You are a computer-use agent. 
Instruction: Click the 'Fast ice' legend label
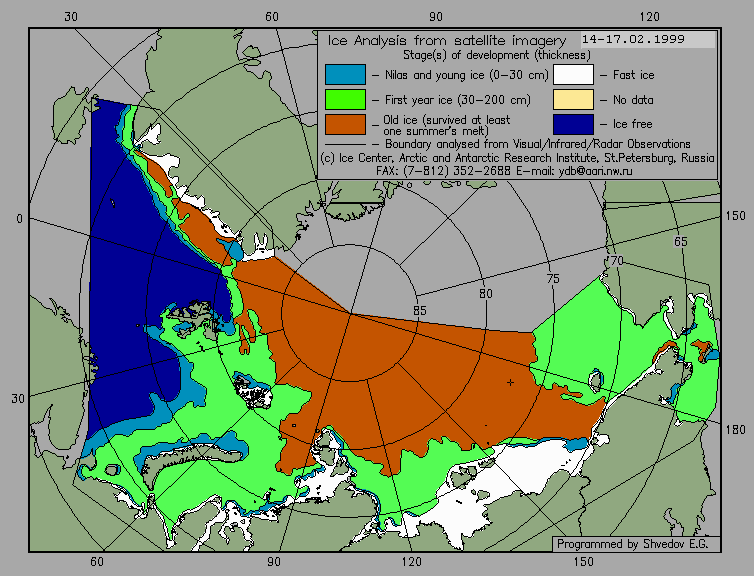633,75
